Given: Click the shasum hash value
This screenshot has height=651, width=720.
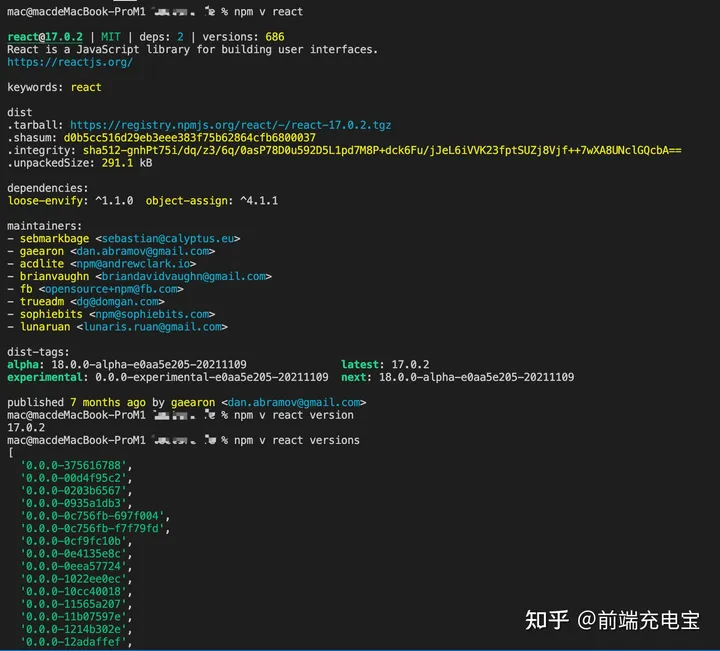Looking at the screenshot, I should [x=190, y=138].
